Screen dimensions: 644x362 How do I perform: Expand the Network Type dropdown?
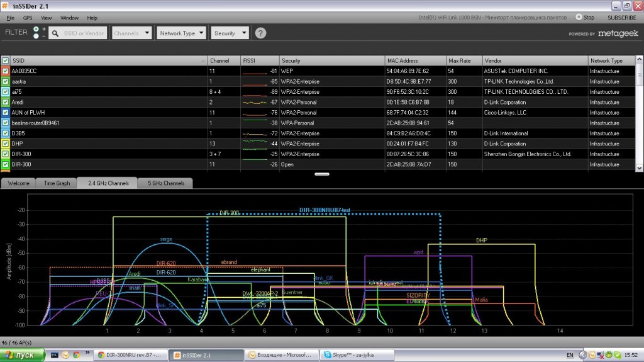(182, 33)
